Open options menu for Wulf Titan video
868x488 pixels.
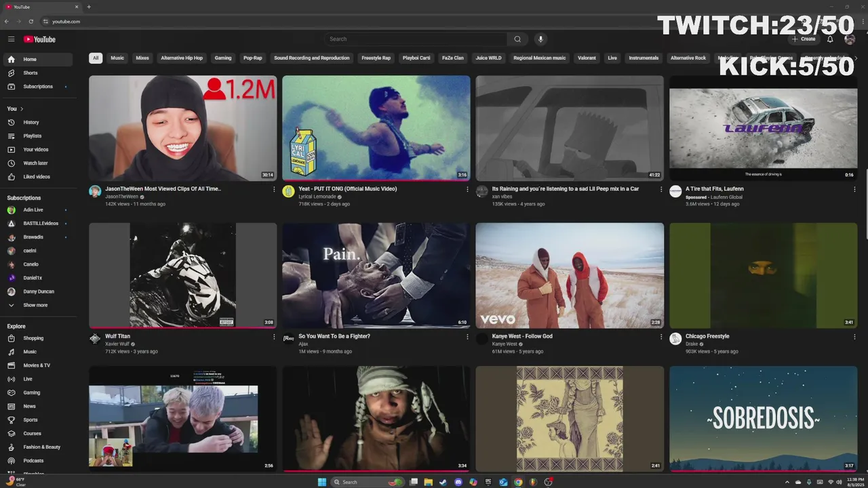[274, 336]
